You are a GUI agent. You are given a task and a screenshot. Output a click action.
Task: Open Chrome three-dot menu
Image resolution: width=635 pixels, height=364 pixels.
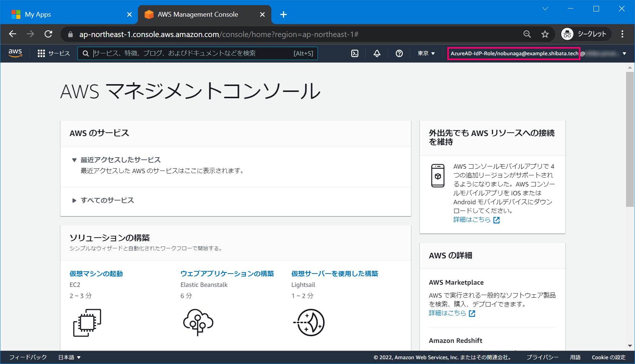click(x=622, y=34)
